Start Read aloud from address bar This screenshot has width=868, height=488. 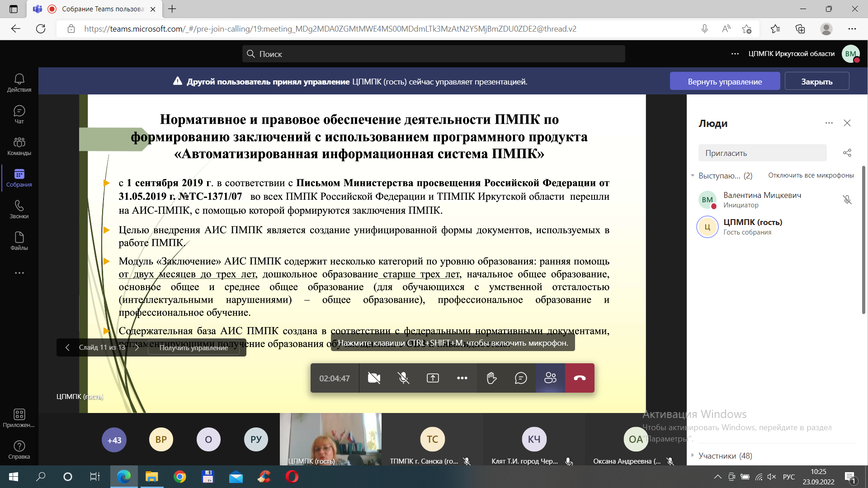click(x=726, y=29)
